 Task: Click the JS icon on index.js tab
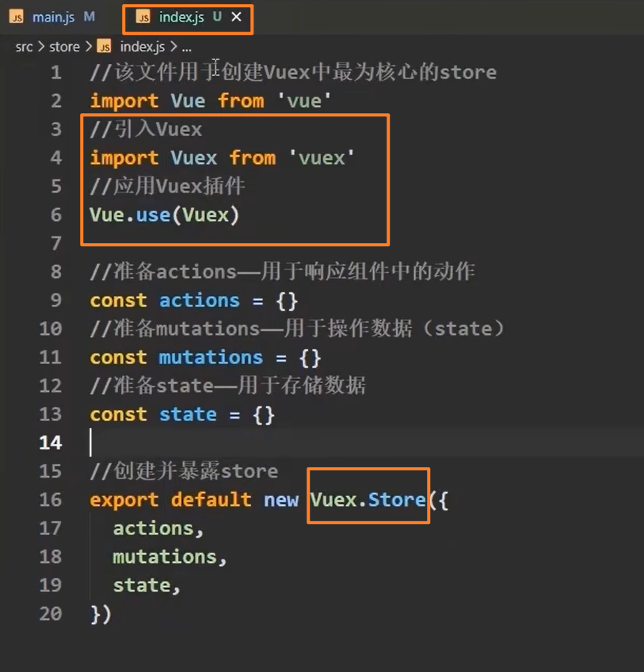143,17
